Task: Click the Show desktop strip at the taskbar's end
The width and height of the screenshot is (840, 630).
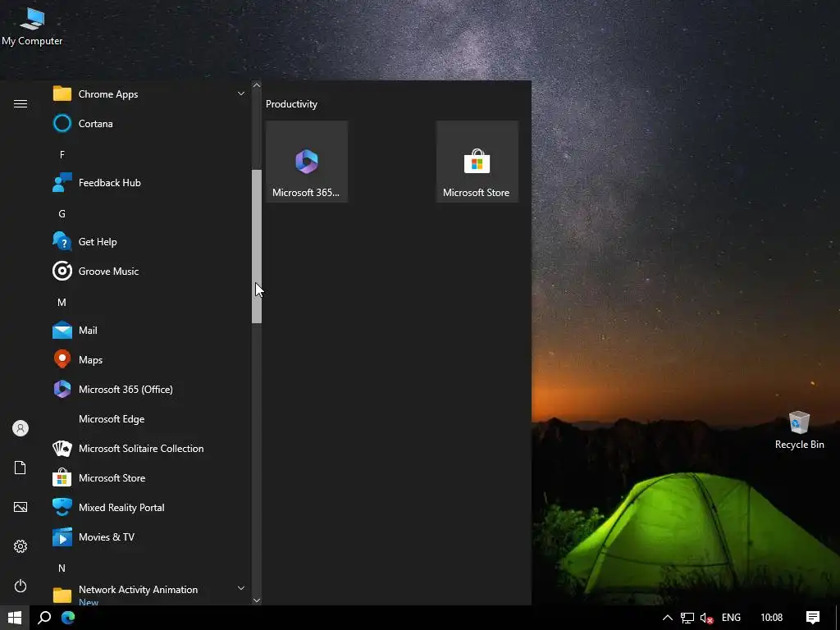Action: pos(838,618)
